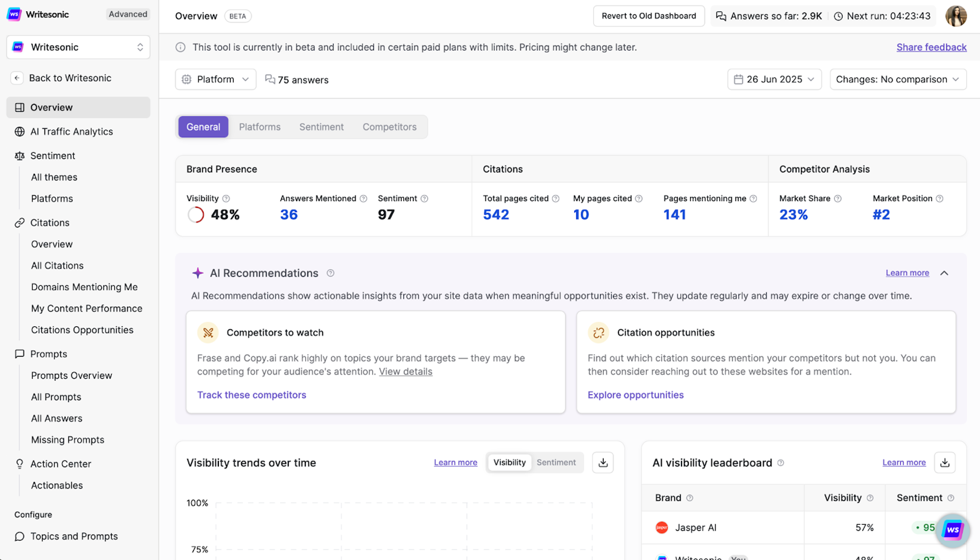Select the Platforms tab
The height and width of the screenshot is (560, 980).
tap(260, 127)
